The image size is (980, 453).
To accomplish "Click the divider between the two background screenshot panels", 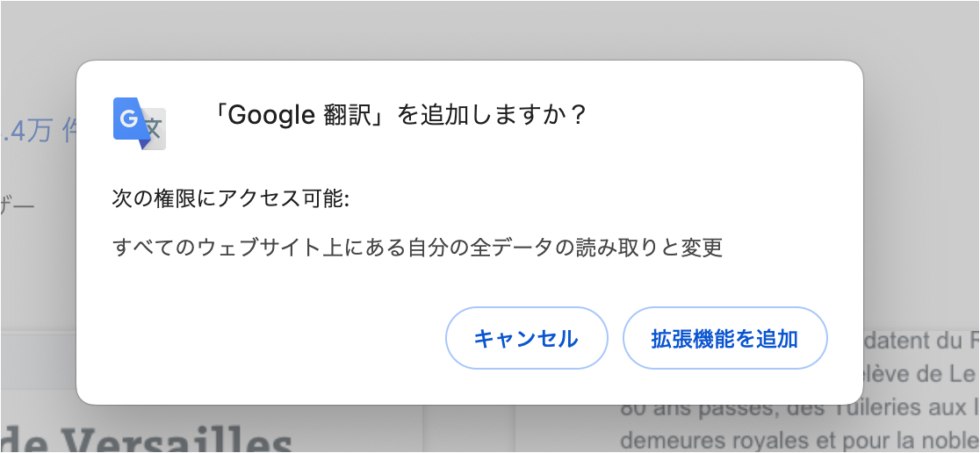I will [x=469, y=428].
